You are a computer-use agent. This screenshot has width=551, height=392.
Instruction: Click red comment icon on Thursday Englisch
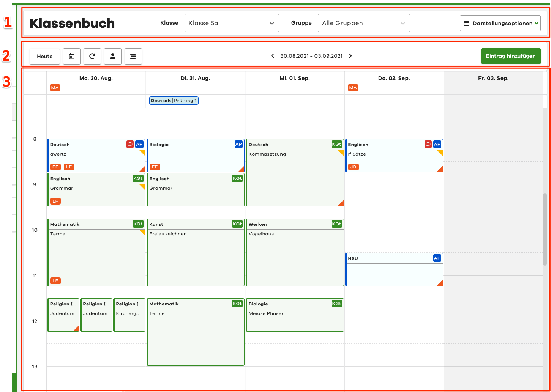point(428,144)
